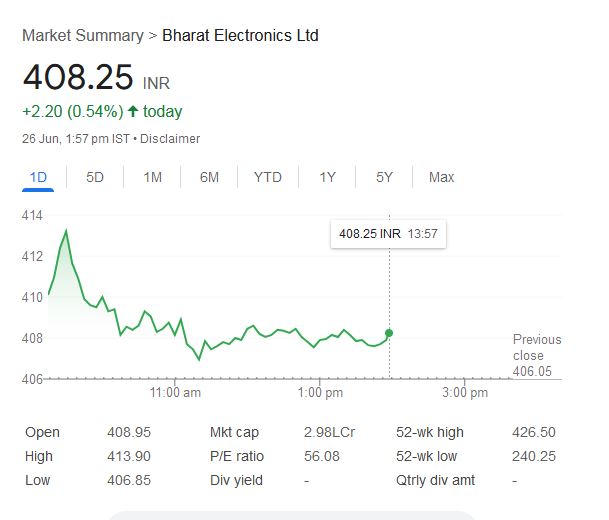Screen dimensions: 609x520
Task: Click the 52-wk high value 426.50
Action: pos(532,432)
